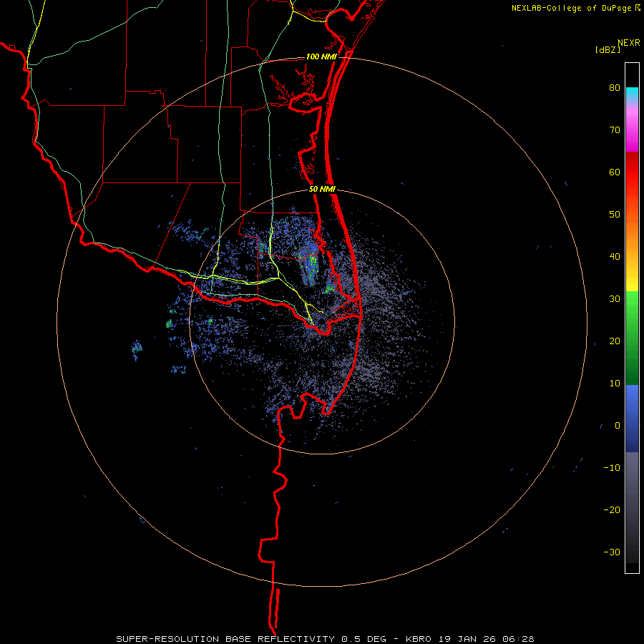Select the 60 value on the dBZ scale
Viewport: 644px width, 644px height.
click(615, 172)
